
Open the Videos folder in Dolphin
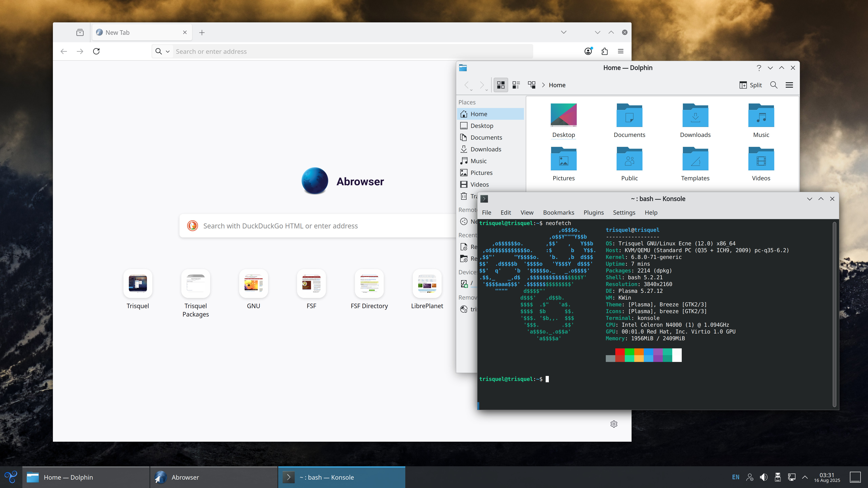761,164
